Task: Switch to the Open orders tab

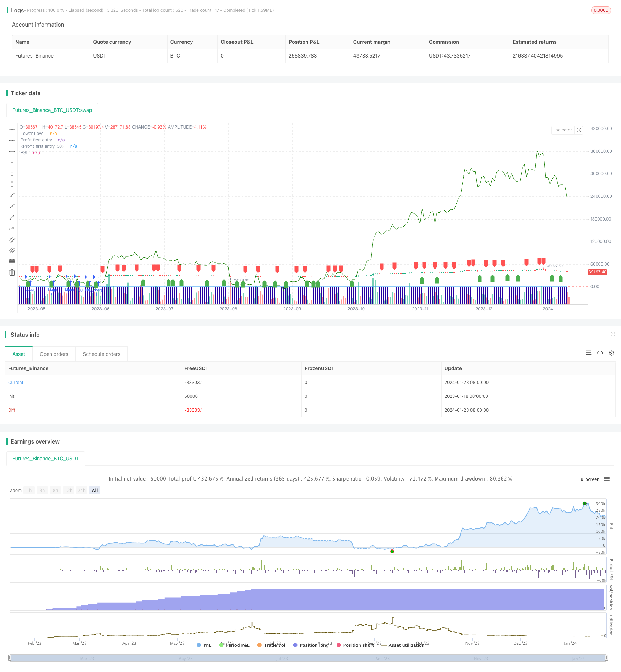Action: 54,354
